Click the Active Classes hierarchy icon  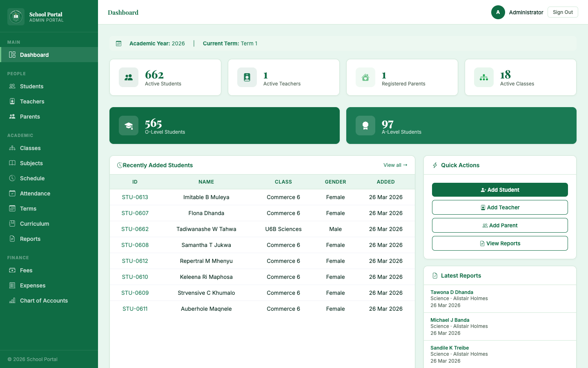click(x=484, y=77)
